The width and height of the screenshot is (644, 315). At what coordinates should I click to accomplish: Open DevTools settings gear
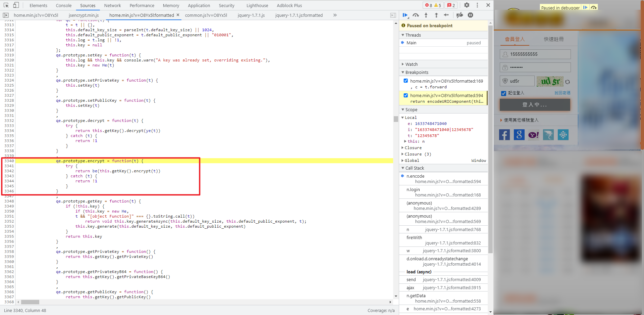(467, 5)
